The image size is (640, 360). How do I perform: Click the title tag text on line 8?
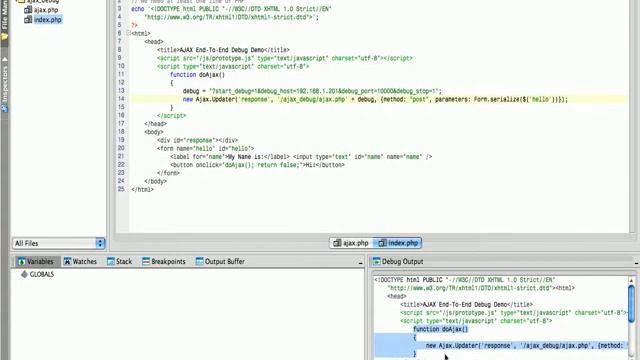point(223,50)
